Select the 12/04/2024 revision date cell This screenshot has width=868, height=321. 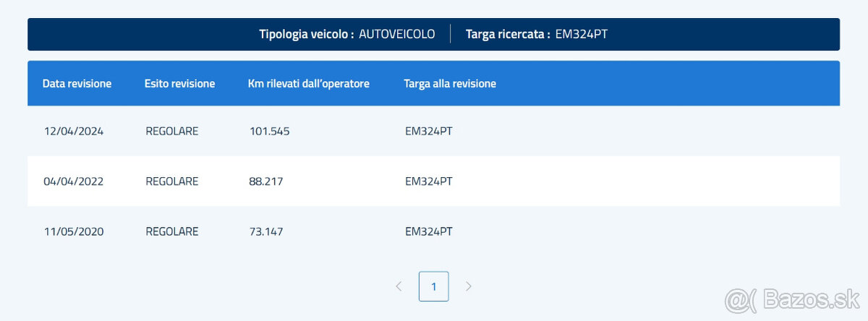[x=73, y=132]
